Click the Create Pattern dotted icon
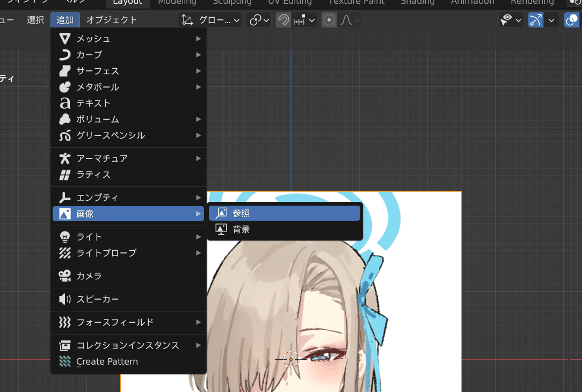Screen dimensions: 582x392 click(65, 361)
